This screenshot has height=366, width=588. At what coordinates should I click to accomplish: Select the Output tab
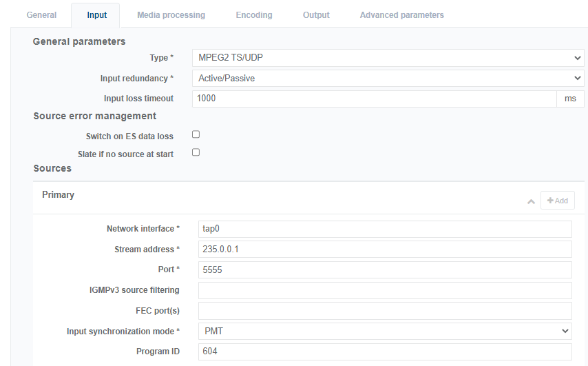tap(316, 15)
